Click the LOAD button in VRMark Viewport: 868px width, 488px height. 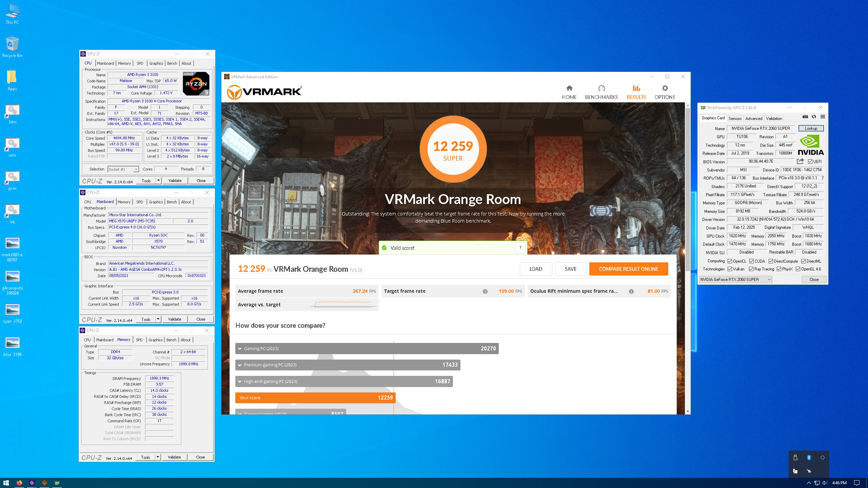536,269
